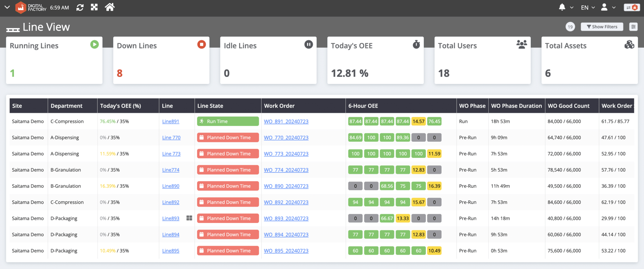Click the 12.81 % OEE value
644x269 pixels.
(350, 73)
